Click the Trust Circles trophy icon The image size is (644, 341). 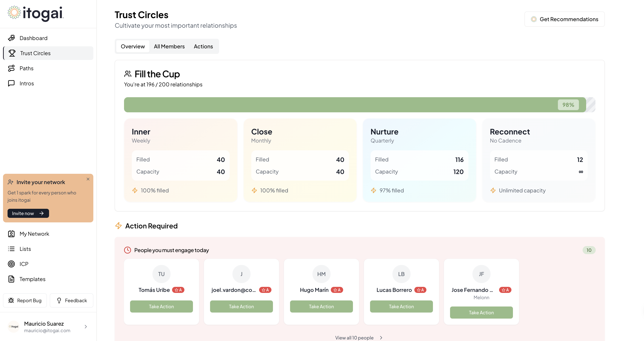tap(12, 53)
